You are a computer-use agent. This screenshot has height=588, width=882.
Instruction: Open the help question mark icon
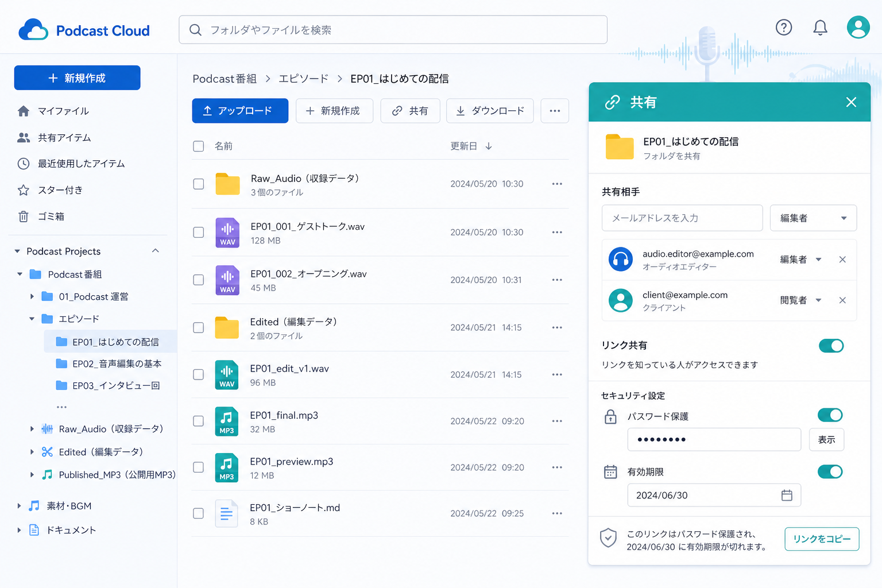point(783,28)
